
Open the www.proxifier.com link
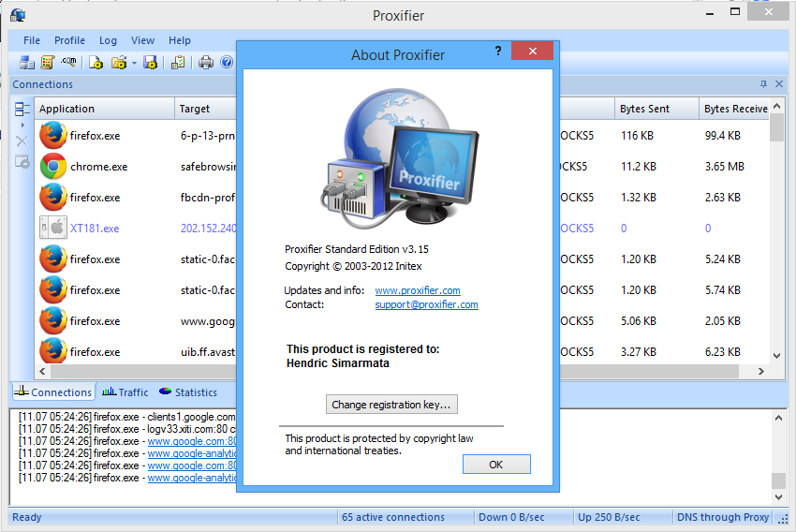coord(418,290)
